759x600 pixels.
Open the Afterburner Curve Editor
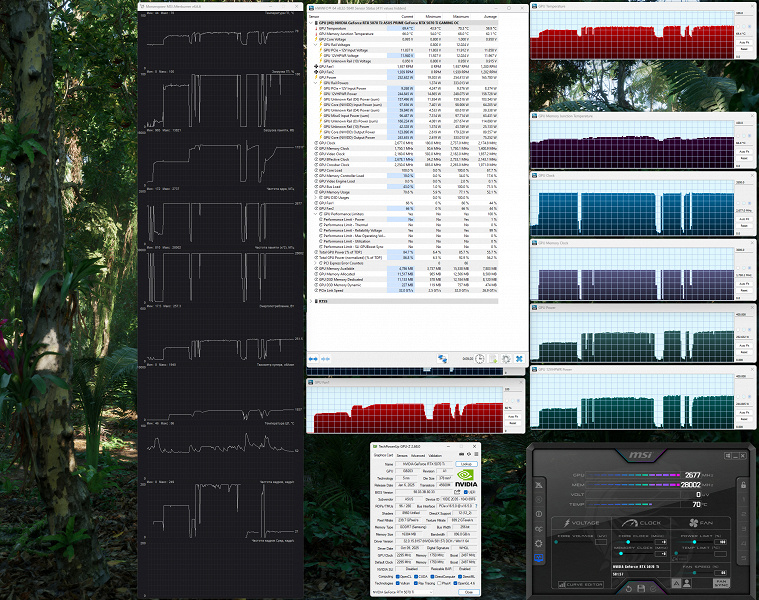581,585
